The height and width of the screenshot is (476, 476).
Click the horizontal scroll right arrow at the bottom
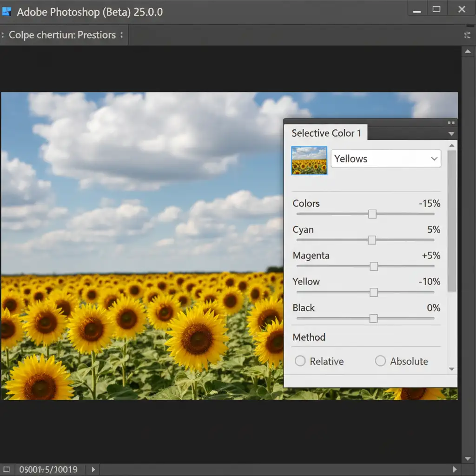click(x=455, y=469)
